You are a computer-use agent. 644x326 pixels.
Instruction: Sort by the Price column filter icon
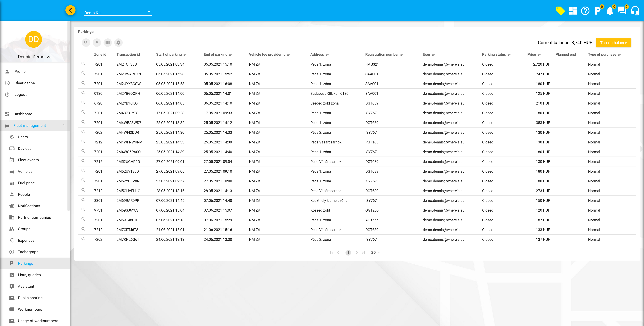coord(540,55)
